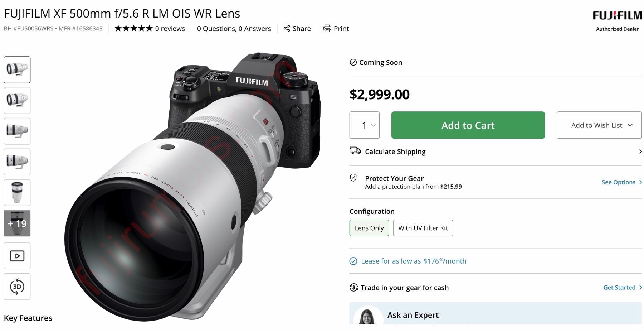This screenshot has height=332, width=644.
Task: Select the fifth thumbnail showing upright lens
Action: (17, 193)
